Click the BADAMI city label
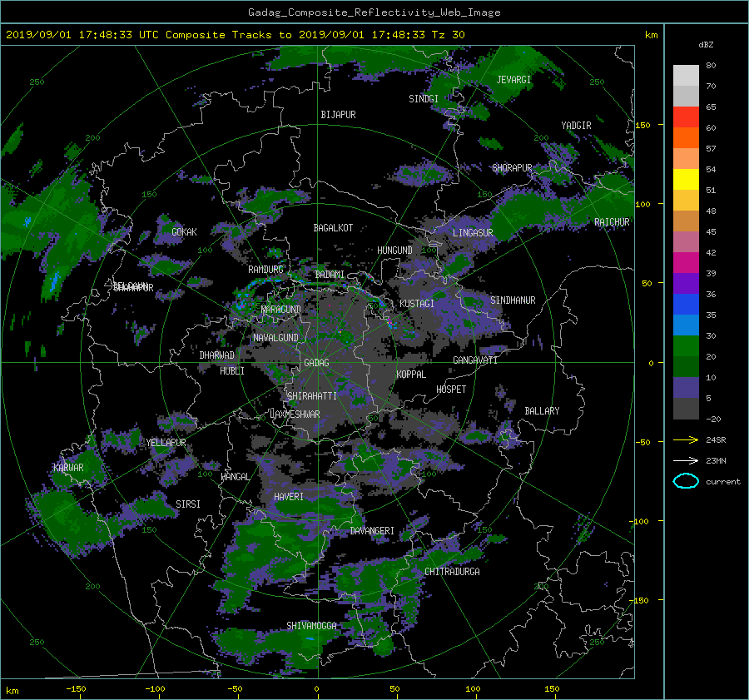Image resolution: width=749 pixels, height=700 pixels. 330,275
